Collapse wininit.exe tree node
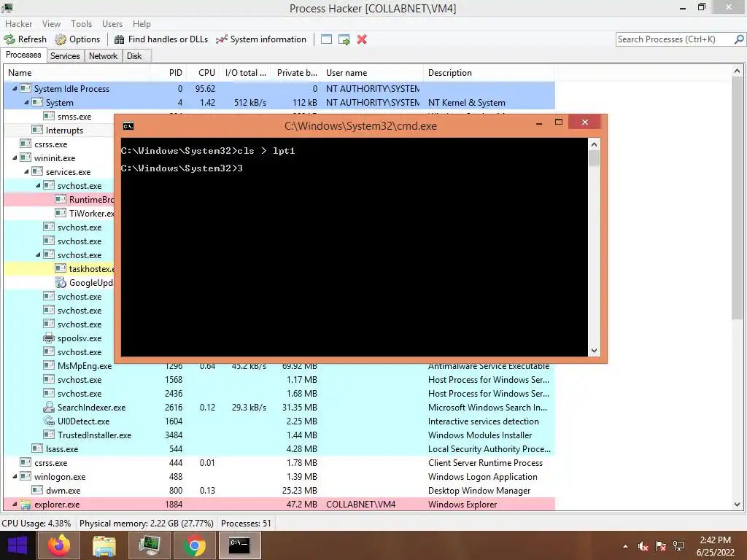 click(x=15, y=157)
